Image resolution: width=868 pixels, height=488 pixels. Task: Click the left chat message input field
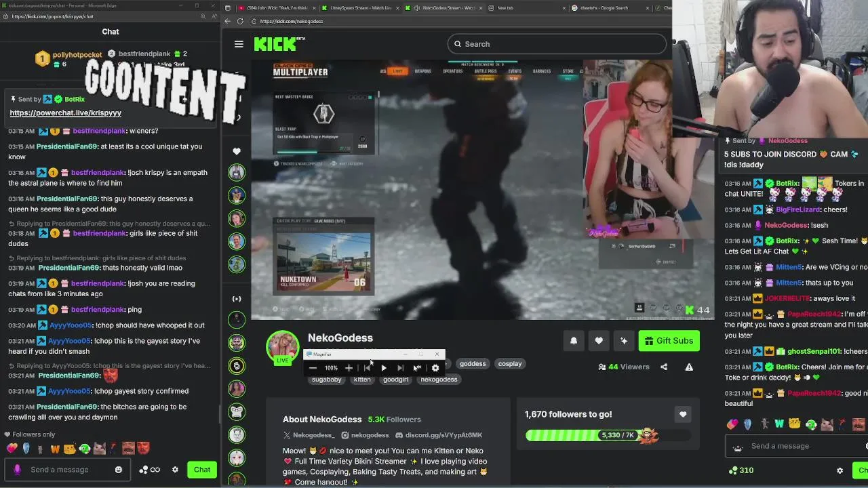pyautogui.click(x=68, y=470)
